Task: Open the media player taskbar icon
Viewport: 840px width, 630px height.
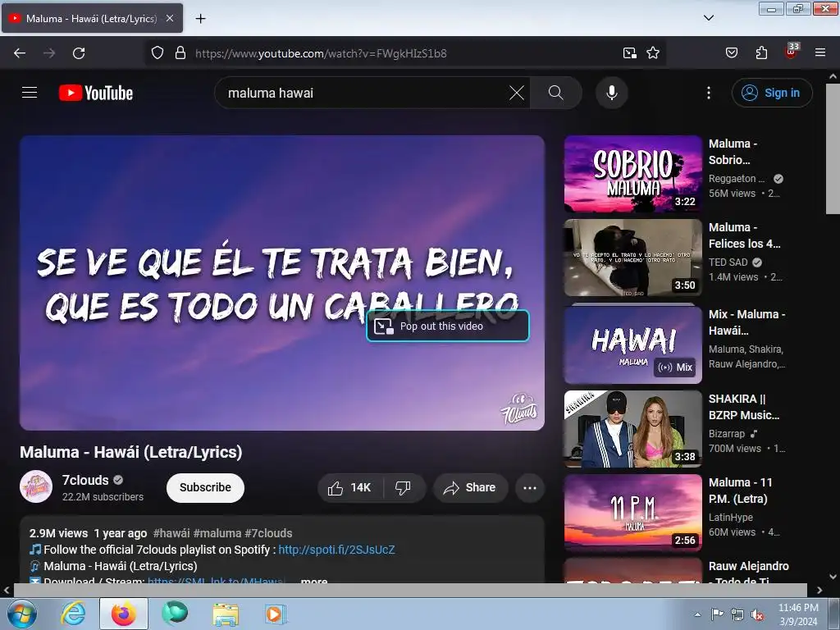Action: (x=276, y=614)
